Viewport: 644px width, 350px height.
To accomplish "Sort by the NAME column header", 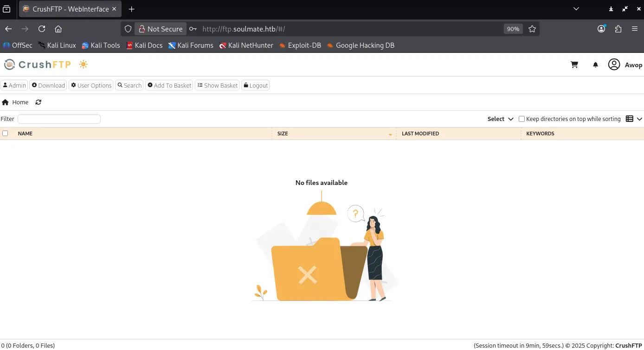I will (25, 134).
